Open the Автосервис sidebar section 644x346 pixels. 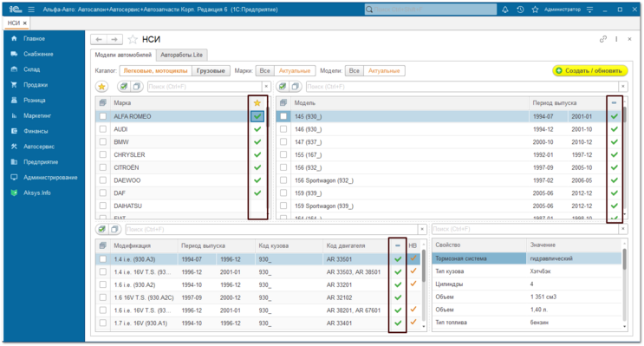39,147
